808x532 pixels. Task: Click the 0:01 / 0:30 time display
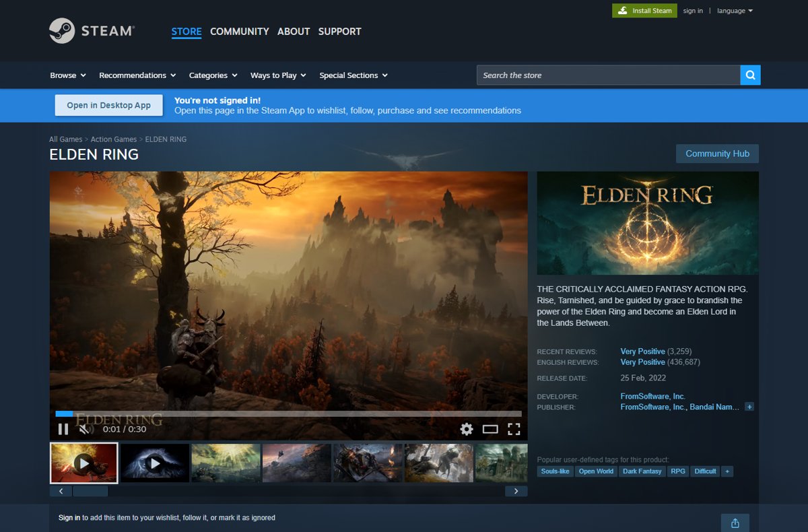pyautogui.click(x=125, y=429)
